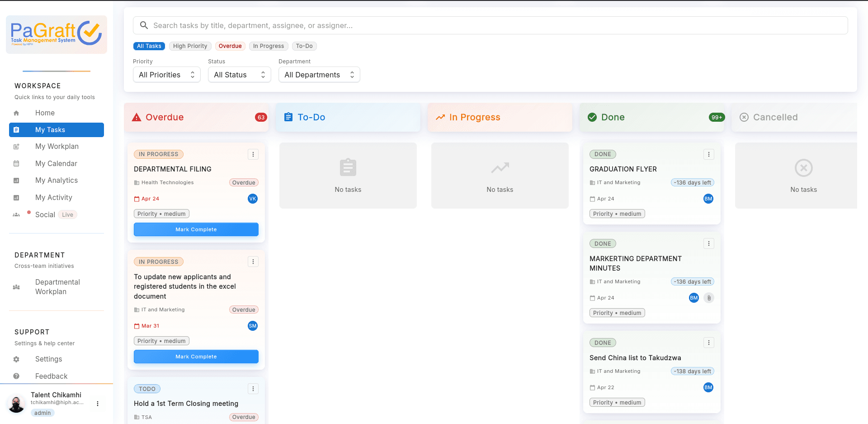Open My Calendar page
This screenshot has width=868, height=424.
pyautogui.click(x=56, y=163)
